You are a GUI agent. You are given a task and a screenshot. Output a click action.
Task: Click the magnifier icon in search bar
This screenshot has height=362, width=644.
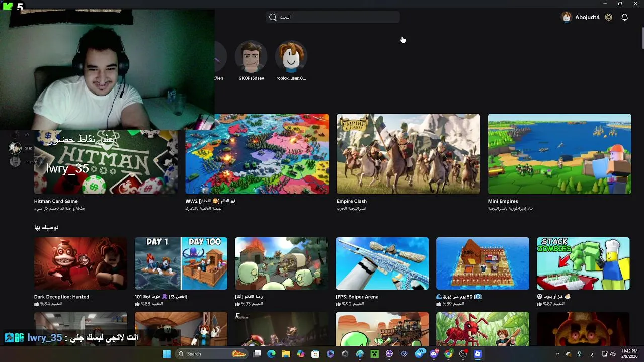point(273,17)
